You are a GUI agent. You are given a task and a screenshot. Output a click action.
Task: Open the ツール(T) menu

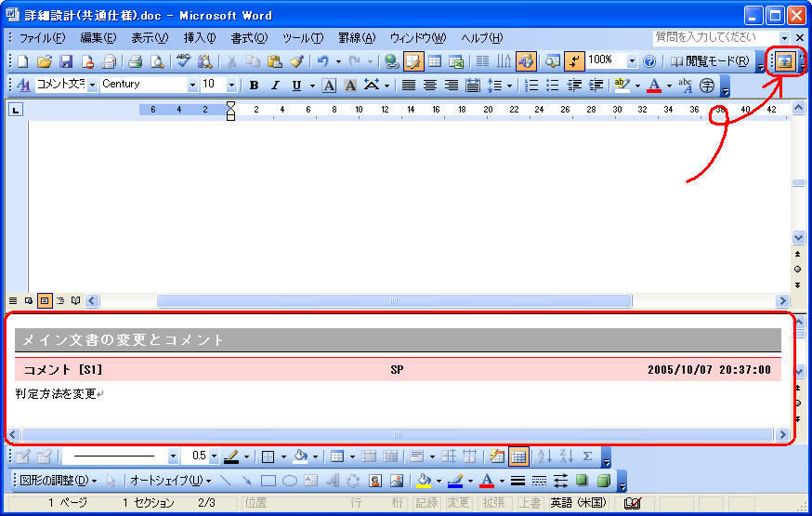coord(302,38)
